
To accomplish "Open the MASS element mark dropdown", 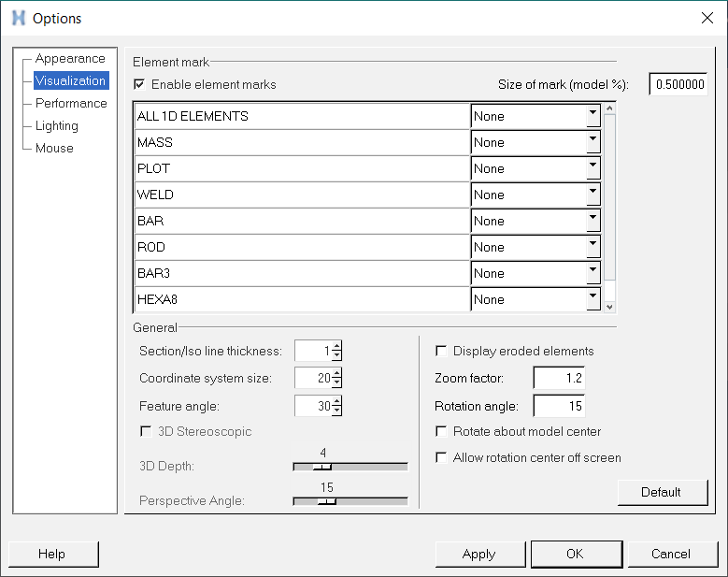I will (592, 142).
